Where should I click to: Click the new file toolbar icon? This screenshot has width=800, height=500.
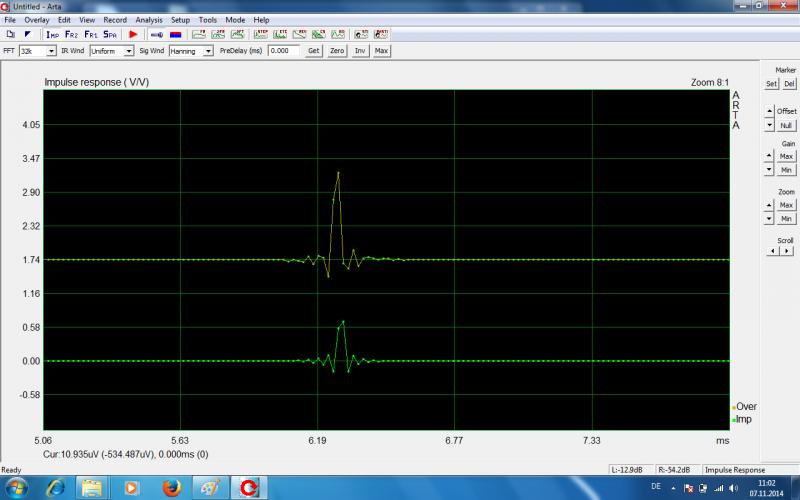(10, 34)
